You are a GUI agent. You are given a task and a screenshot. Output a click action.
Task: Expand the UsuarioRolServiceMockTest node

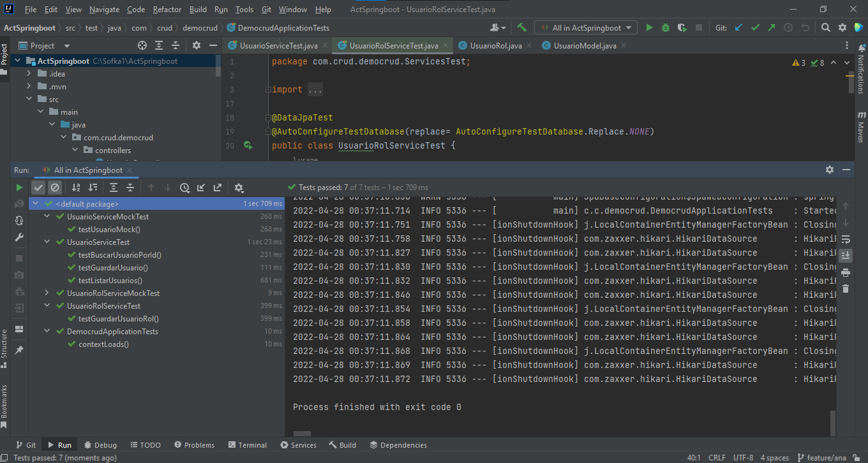pyautogui.click(x=47, y=293)
